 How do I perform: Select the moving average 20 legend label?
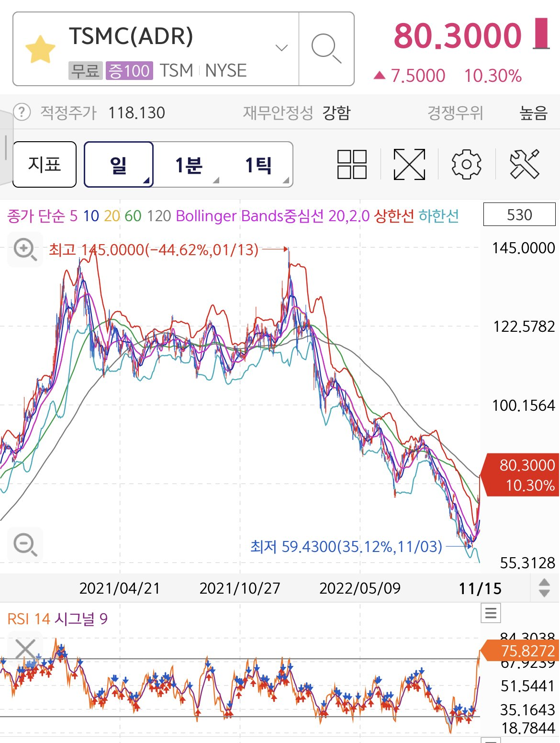(112, 216)
